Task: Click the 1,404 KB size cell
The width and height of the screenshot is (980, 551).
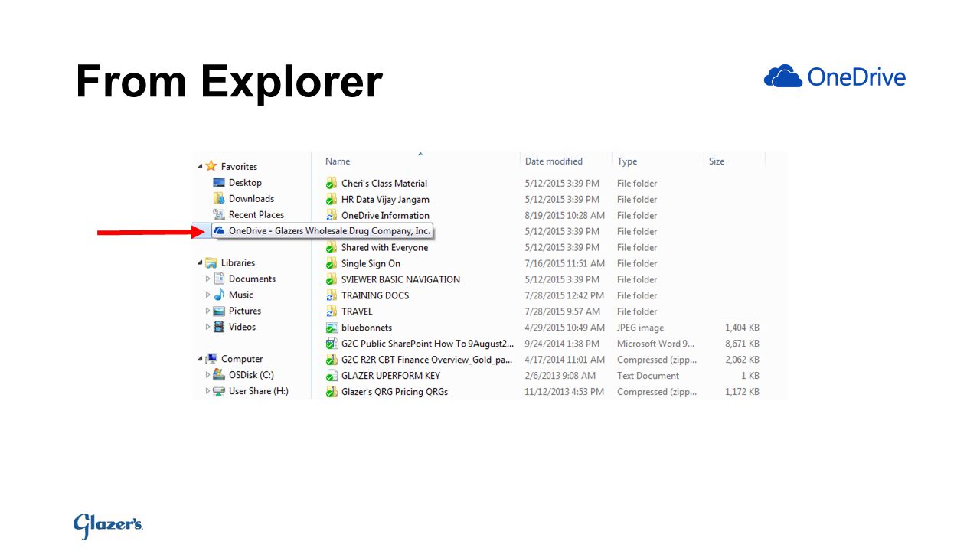Action: click(742, 328)
